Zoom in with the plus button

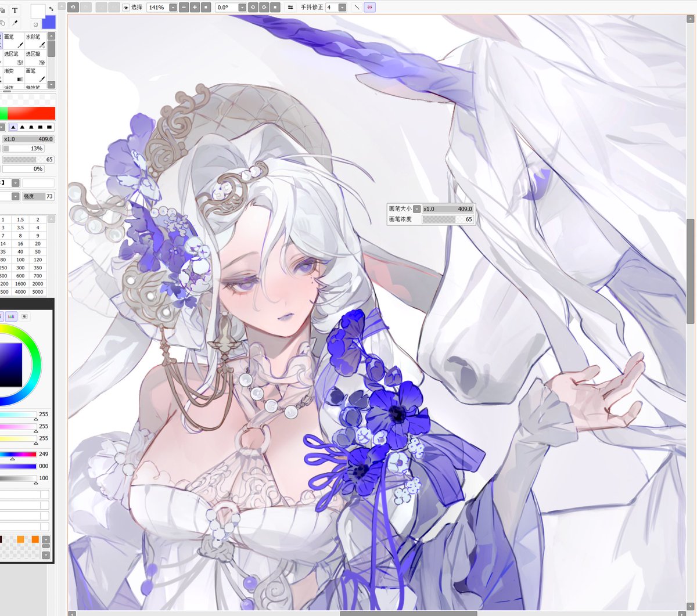[x=195, y=8]
